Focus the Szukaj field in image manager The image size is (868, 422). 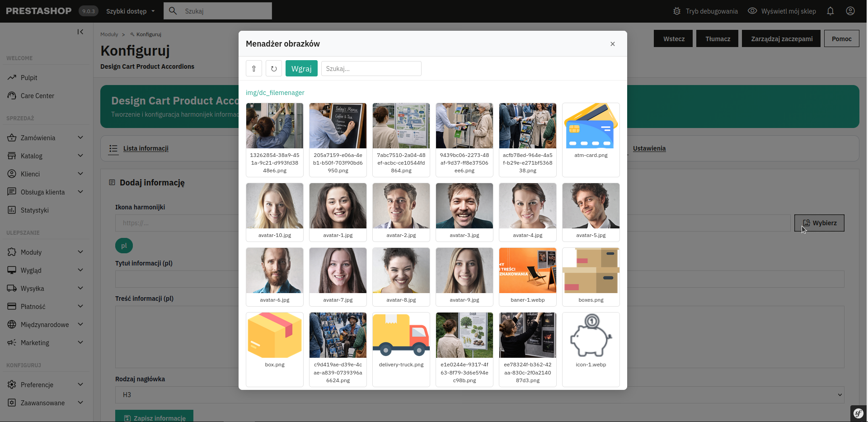click(371, 69)
